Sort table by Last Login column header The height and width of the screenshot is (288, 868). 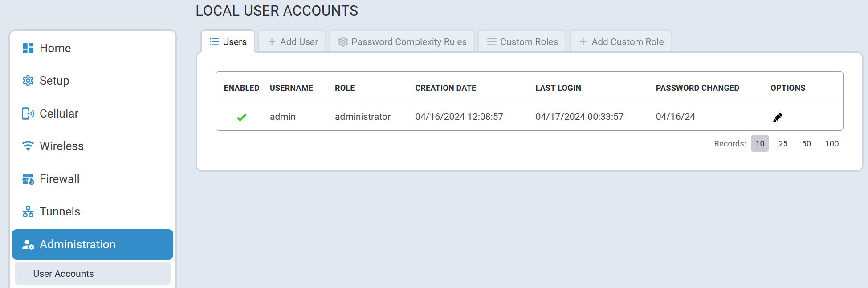[558, 88]
